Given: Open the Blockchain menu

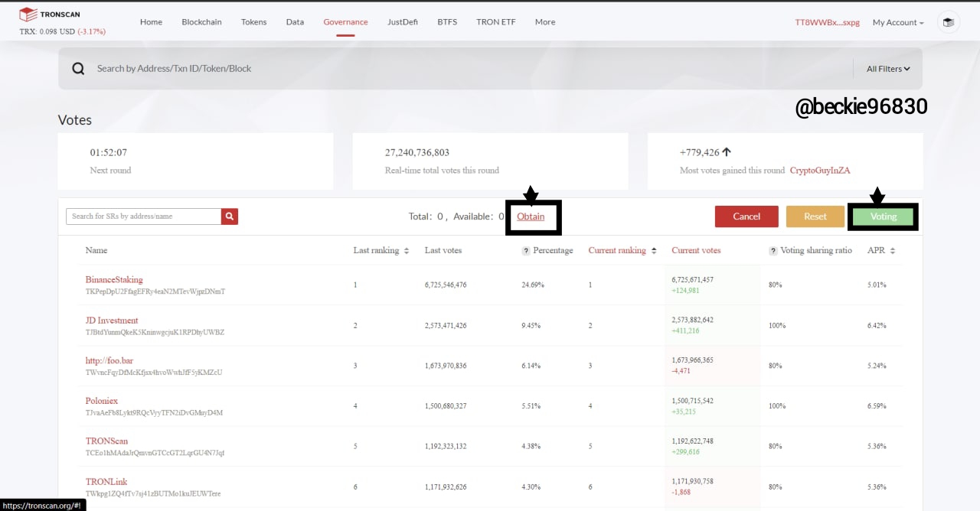Looking at the screenshot, I should 201,22.
